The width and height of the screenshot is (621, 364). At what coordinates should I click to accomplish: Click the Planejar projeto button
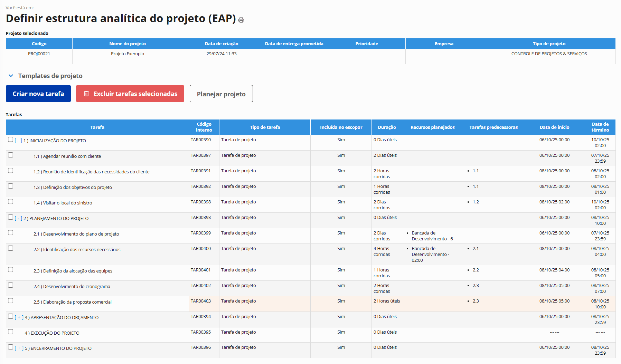pyautogui.click(x=221, y=94)
